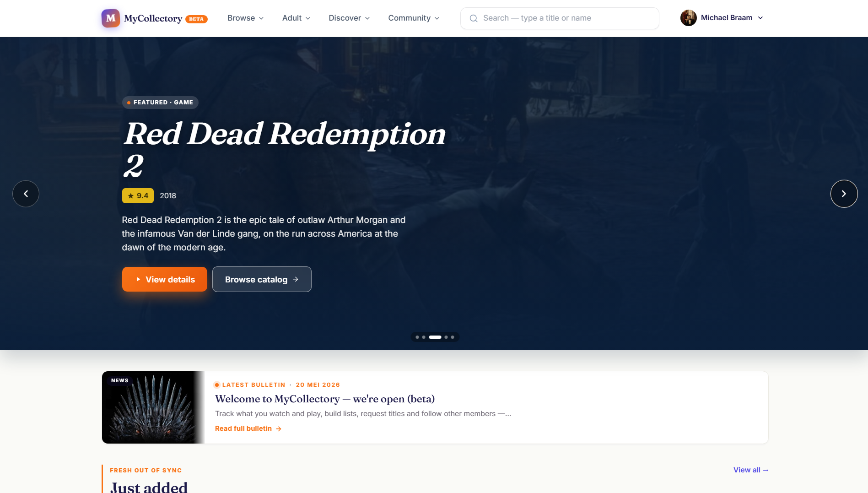Open the Read full bulletin link
Screen dimensions: 868x493
pyautogui.click(x=248, y=428)
